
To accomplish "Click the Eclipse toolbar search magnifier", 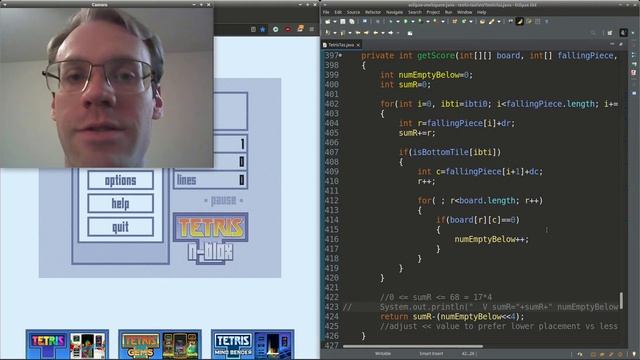I will coord(593,33).
